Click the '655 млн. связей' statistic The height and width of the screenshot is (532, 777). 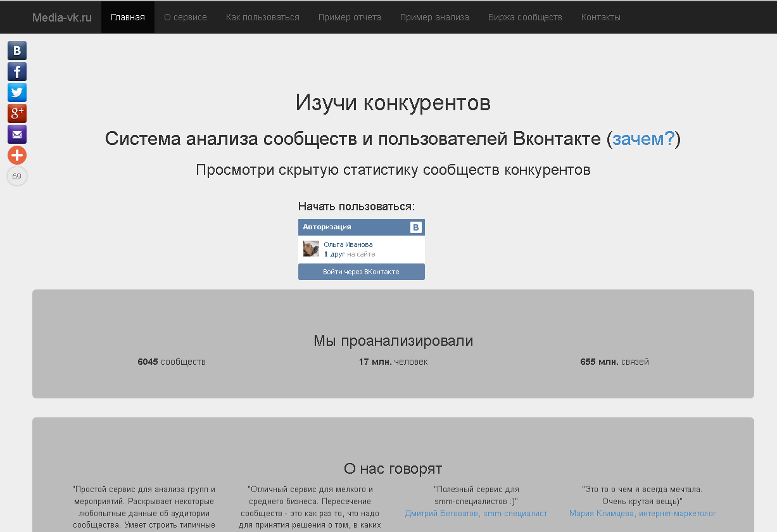(615, 362)
